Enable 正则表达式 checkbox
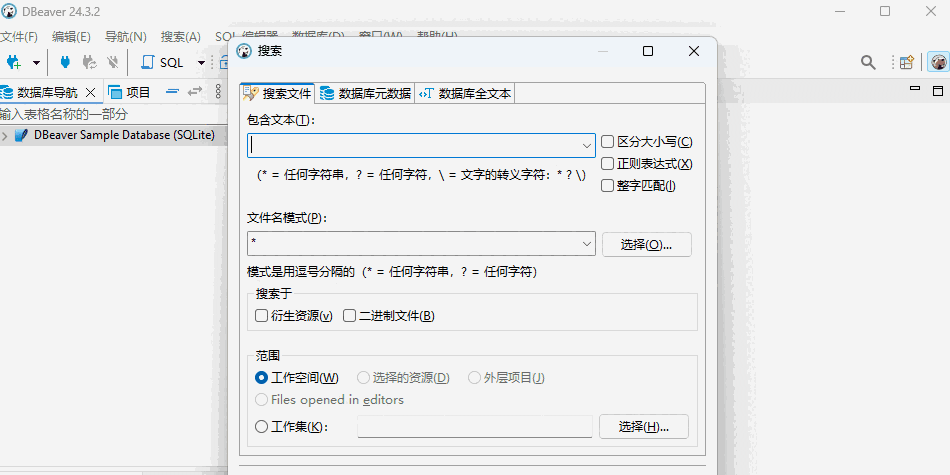Viewport: 950px width, 475px height. tap(607, 164)
